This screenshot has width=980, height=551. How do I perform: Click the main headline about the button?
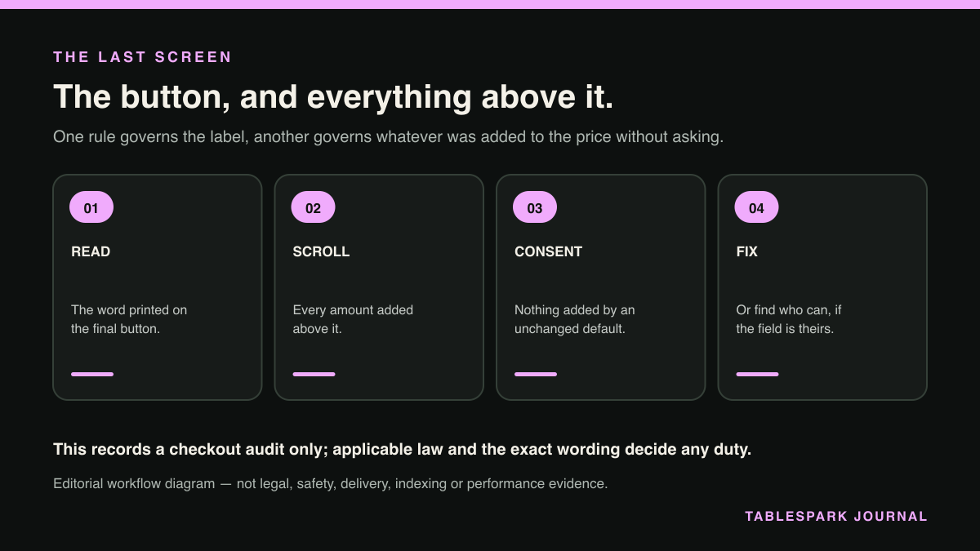pyautogui.click(x=333, y=97)
